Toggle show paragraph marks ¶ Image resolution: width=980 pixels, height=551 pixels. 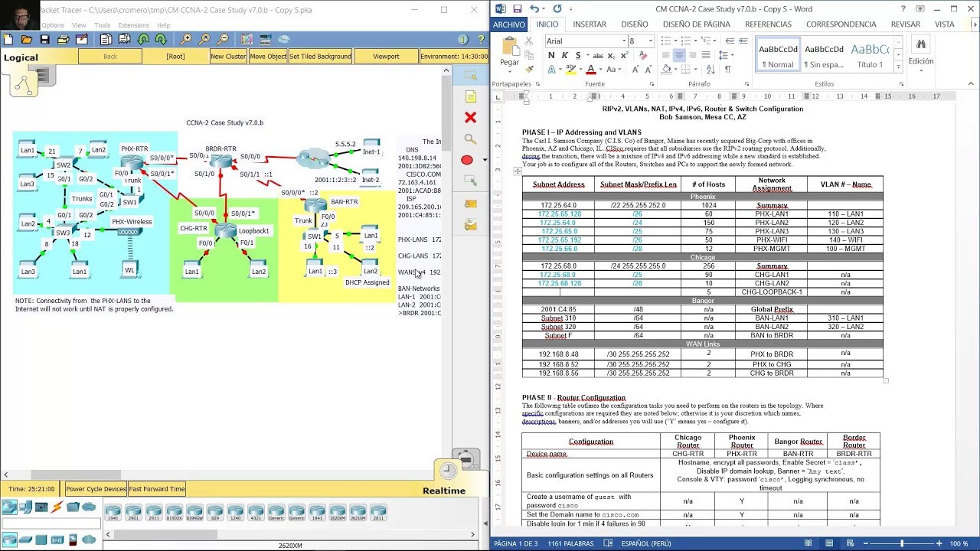727,70
